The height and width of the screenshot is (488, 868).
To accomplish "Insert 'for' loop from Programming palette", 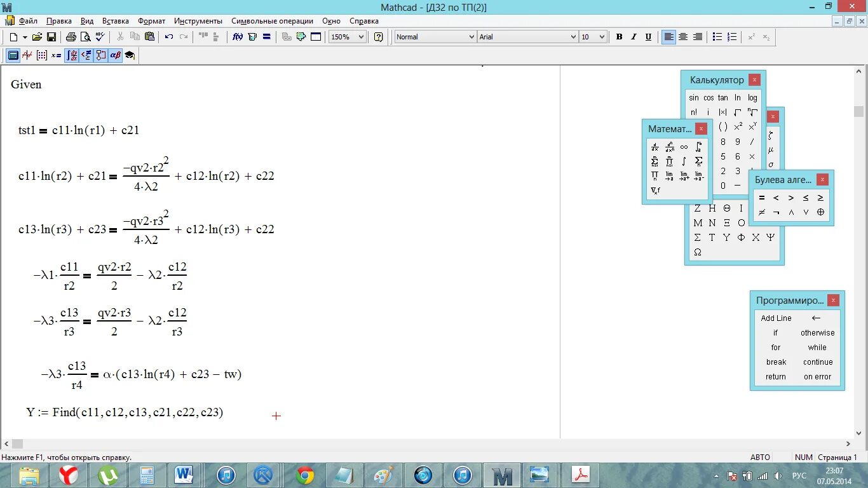I will pyautogui.click(x=776, y=348).
